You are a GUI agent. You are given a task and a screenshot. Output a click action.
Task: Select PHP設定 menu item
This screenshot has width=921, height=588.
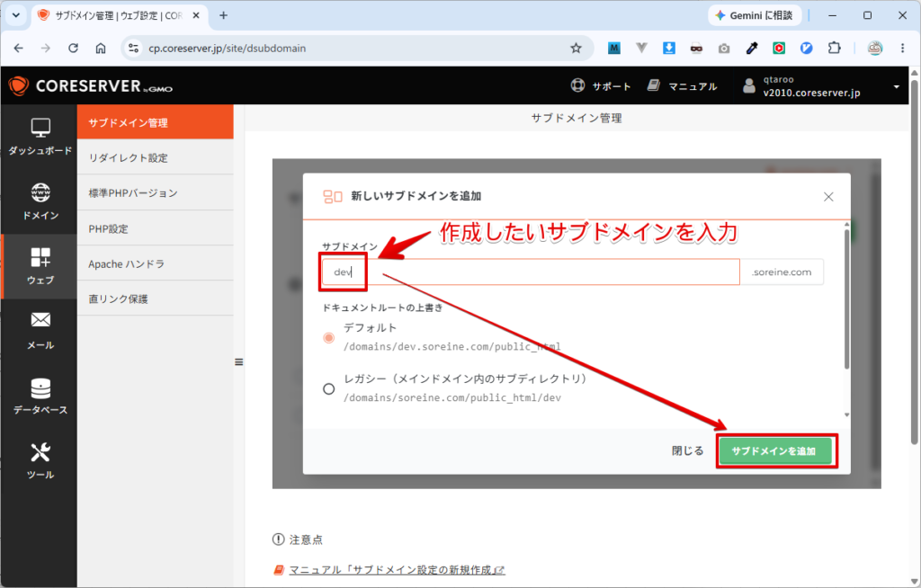pyautogui.click(x=155, y=228)
